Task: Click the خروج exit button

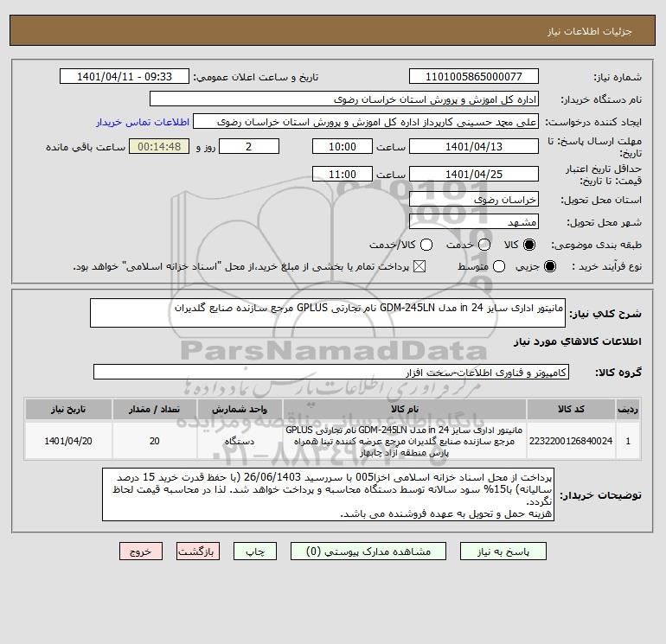Action: (141, 552)
